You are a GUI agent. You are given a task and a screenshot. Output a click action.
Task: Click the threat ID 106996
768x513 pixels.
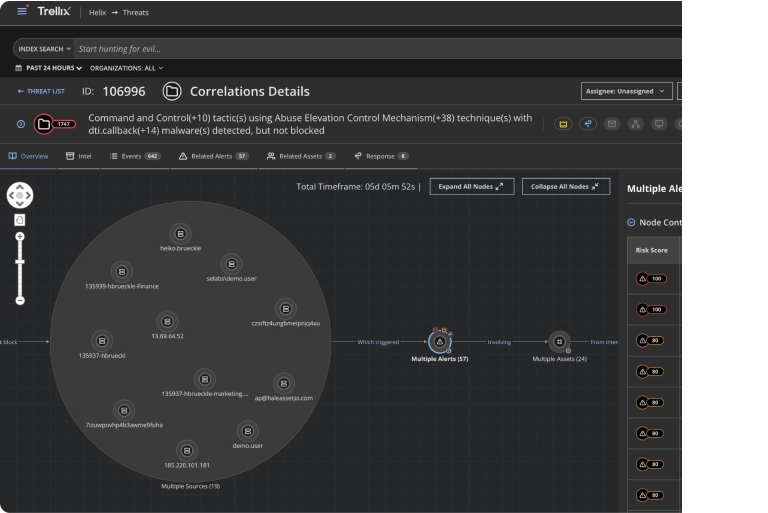click(124, 92)
